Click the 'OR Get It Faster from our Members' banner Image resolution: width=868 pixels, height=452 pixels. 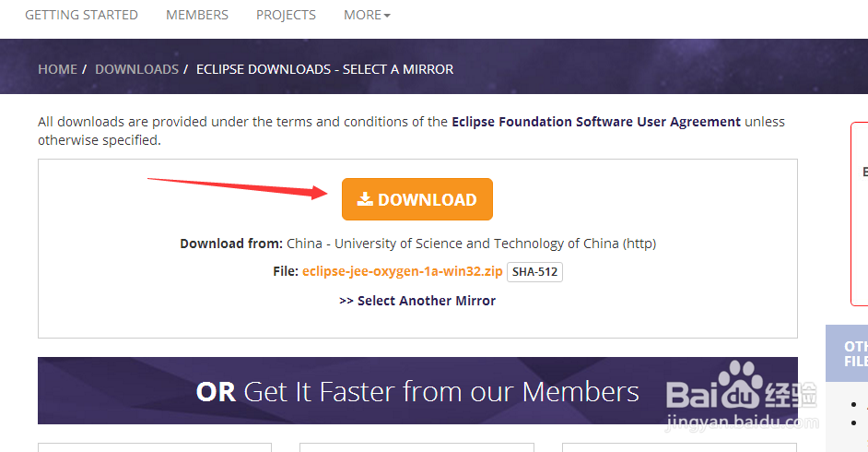coord(417,390)
